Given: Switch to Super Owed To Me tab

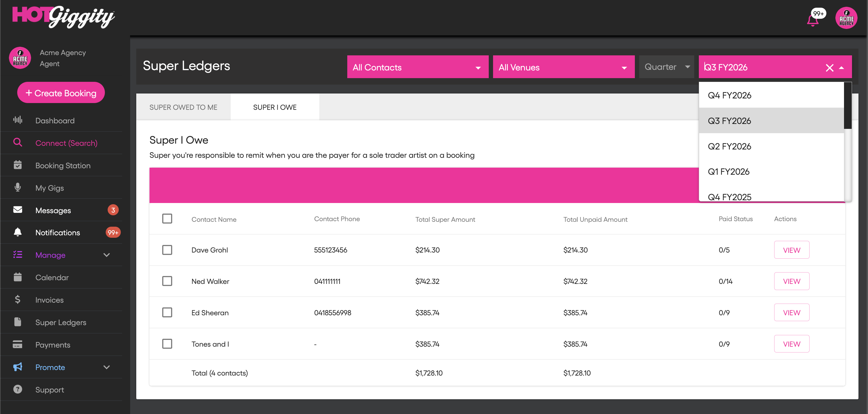Looking at the screenshot, I should point(183,107).
